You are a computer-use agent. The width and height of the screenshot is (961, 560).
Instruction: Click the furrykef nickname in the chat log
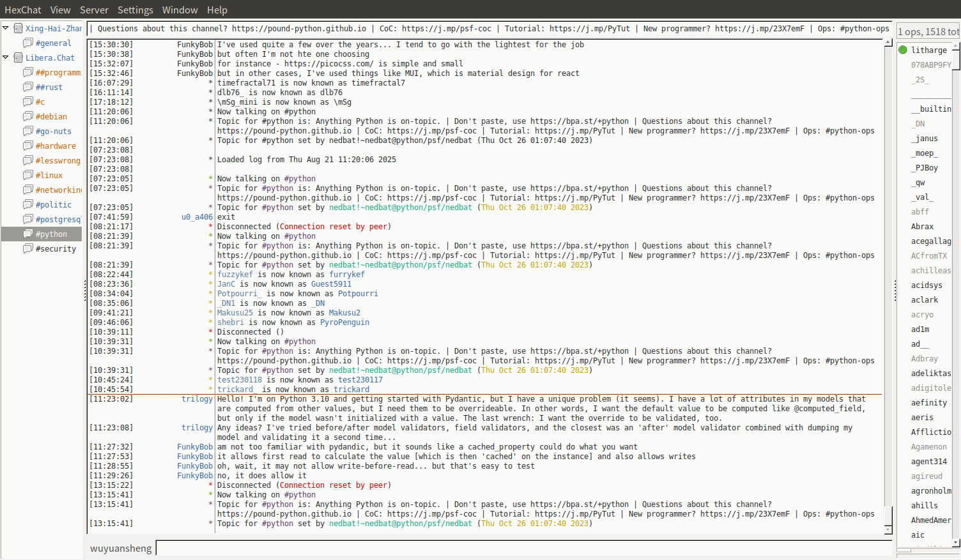[x=347, y=274]
